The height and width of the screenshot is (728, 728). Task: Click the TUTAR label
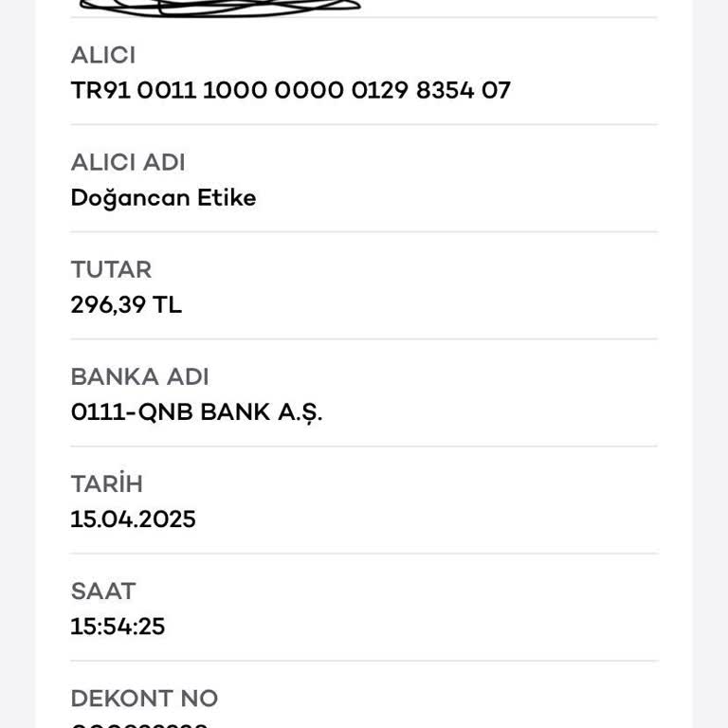pos(111,269)
